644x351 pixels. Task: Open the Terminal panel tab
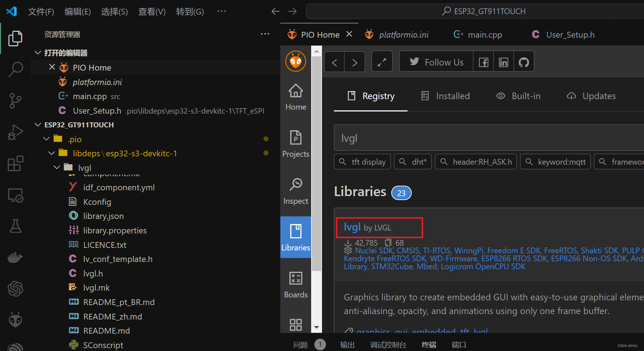pos(429,345)
